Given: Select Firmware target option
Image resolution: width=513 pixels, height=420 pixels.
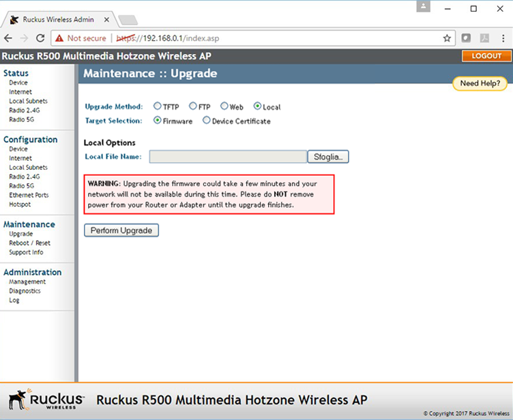Looking at the screenshot, I should coord(158,121).
